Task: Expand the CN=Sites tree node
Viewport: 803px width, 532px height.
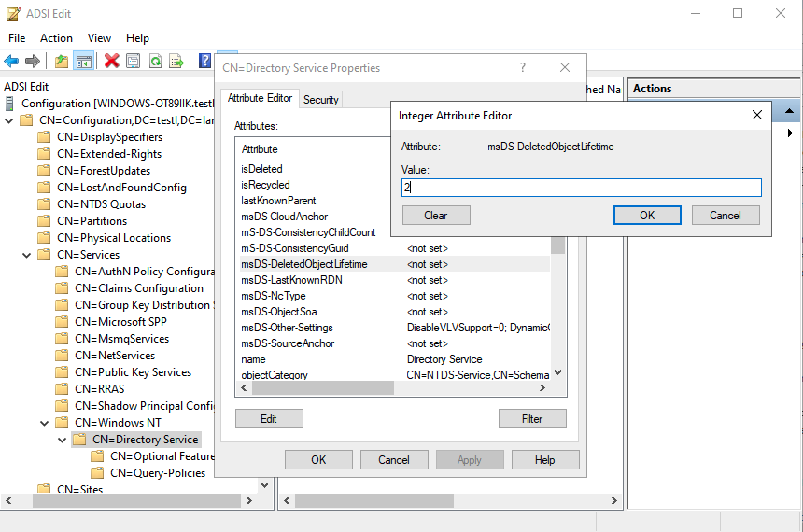Action: pos(27,489)
